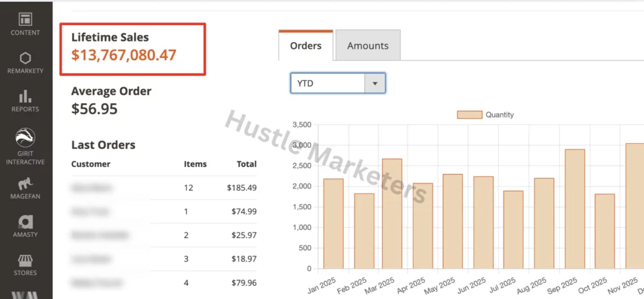Open the Amasty sidebar menu
644x299 pixels.
click(25, 226)
